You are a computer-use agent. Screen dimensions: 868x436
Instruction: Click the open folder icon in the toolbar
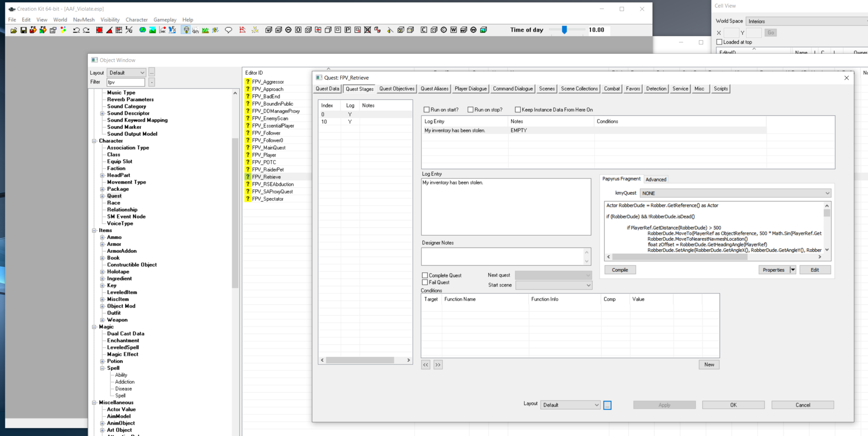[14, 30]
